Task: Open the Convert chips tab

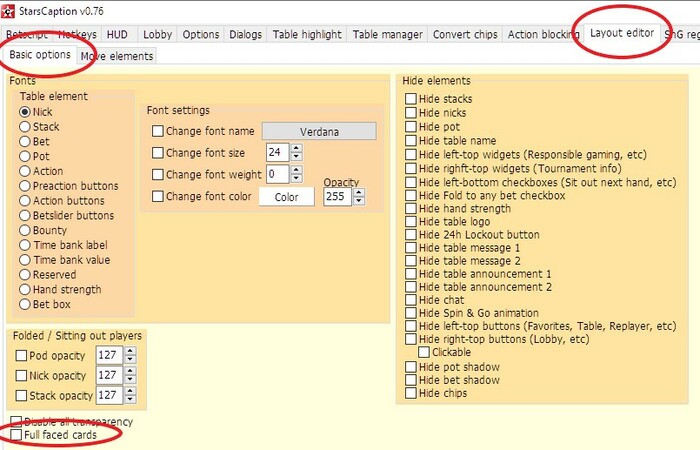Action: tap(465, 34)
